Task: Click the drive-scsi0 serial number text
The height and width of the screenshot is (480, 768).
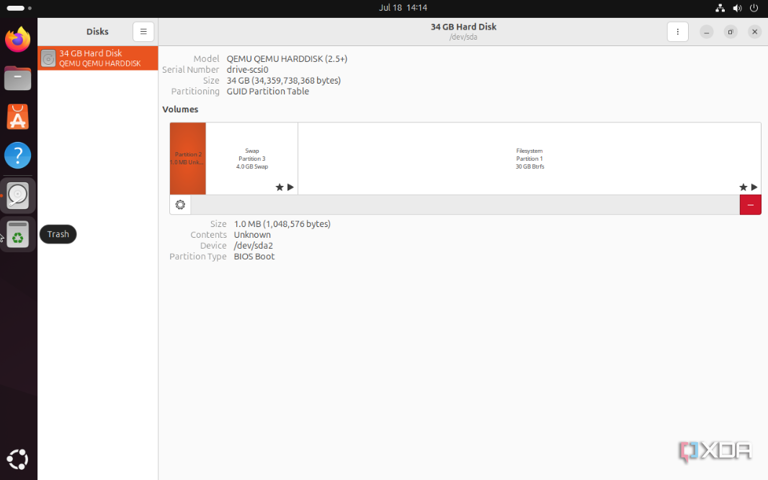Action: [247, 70]
